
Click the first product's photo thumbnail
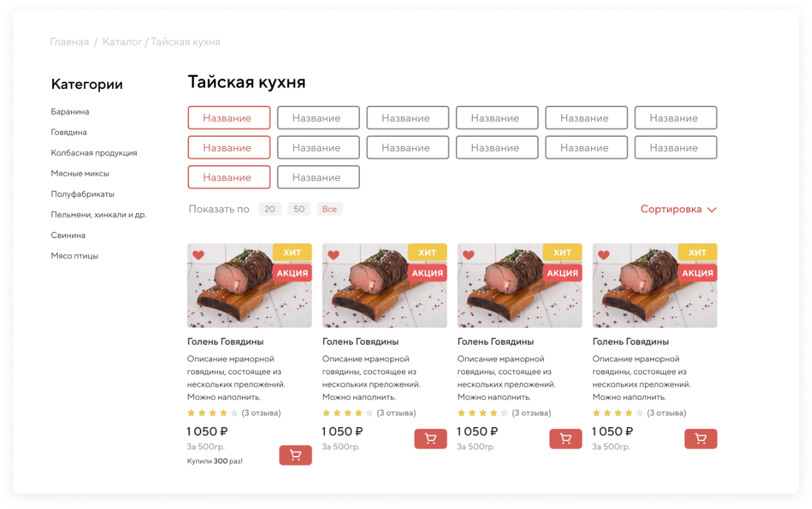pos(248,286)
